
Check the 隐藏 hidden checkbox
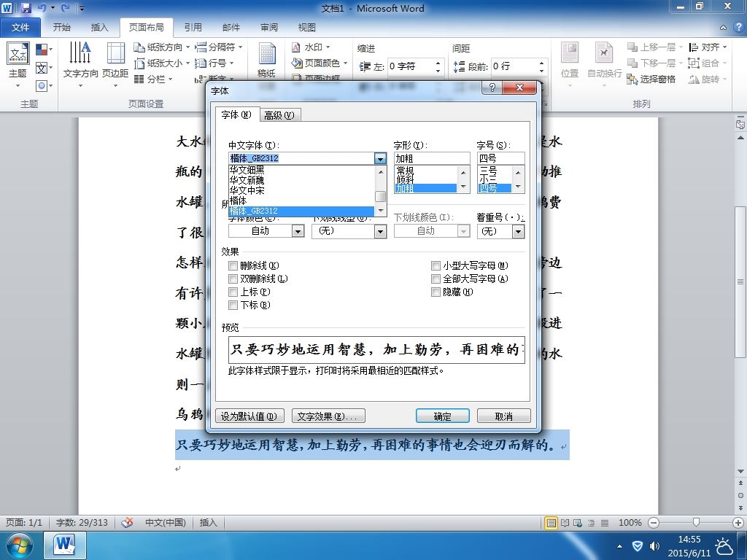(x=436, y=292)
